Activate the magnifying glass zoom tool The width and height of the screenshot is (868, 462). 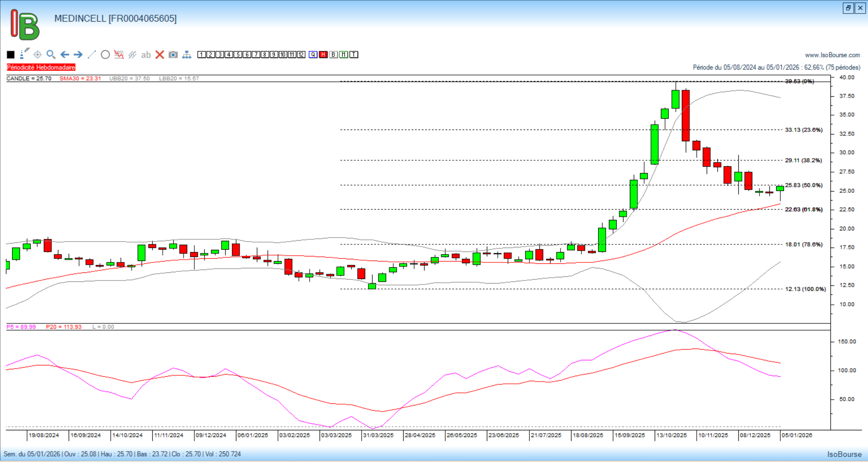coord(51,55)
